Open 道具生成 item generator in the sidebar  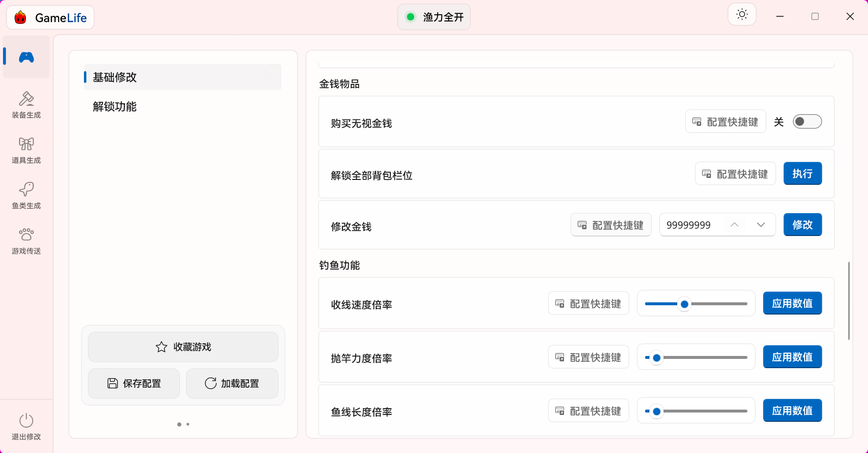(26, 150)
